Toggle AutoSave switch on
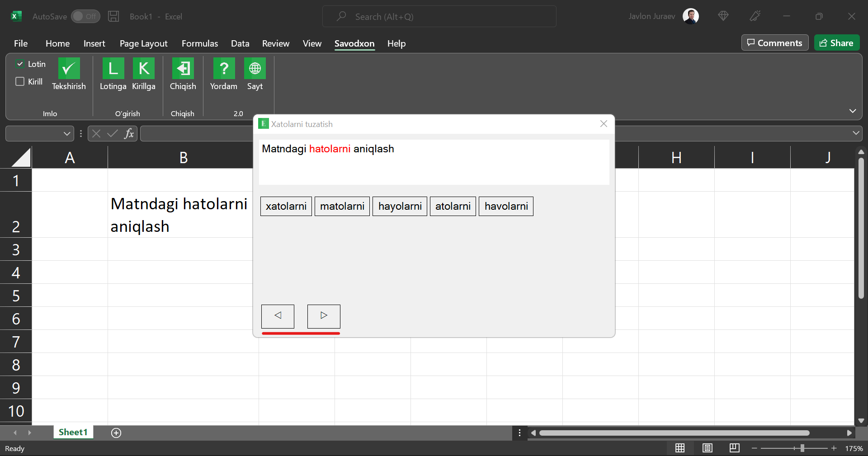868x456 pixels. click(85, 17)
